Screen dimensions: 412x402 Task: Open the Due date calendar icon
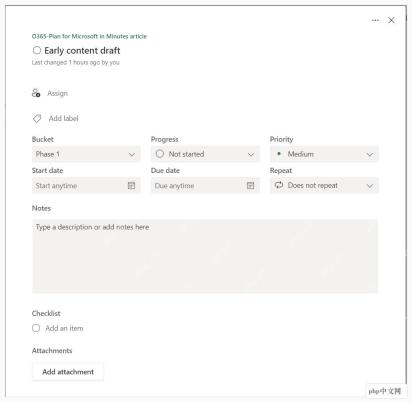point(250,186)
